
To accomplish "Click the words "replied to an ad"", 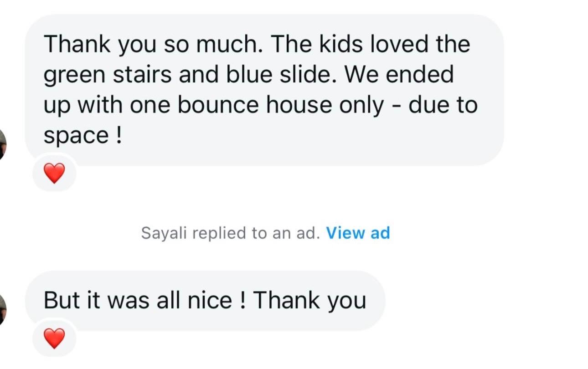I will pos(254,233).
